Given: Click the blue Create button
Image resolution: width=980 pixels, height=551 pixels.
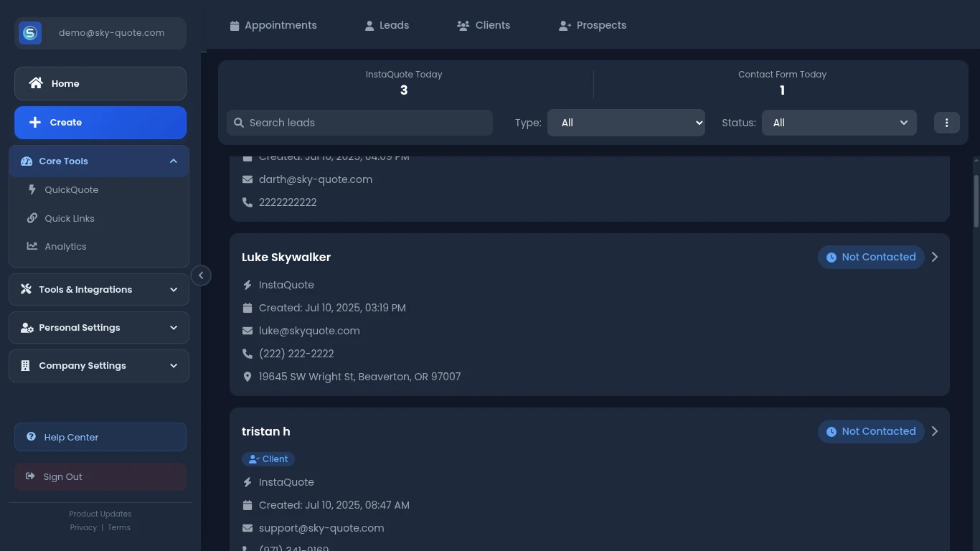Looking at the screenshot, I should (100, 122).
